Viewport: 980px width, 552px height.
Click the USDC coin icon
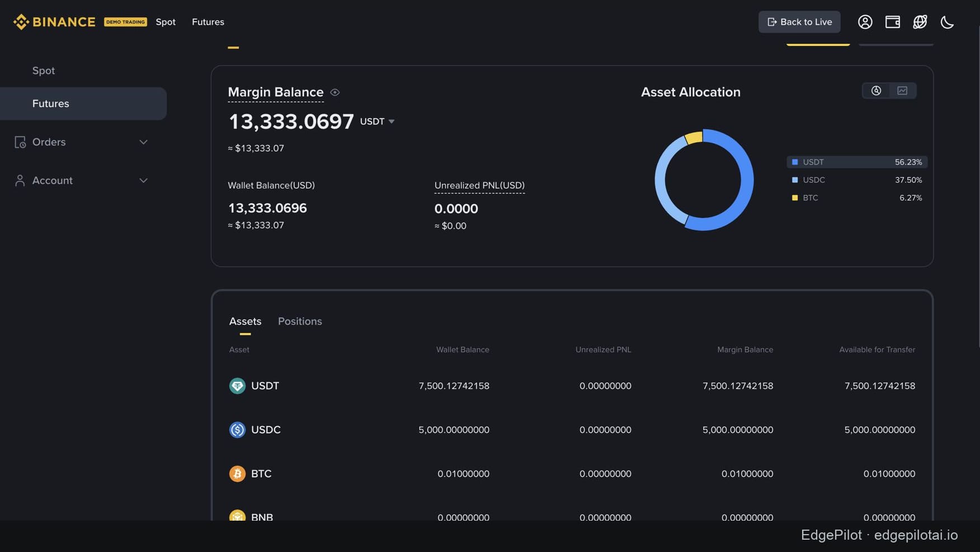tap(237, 429)
